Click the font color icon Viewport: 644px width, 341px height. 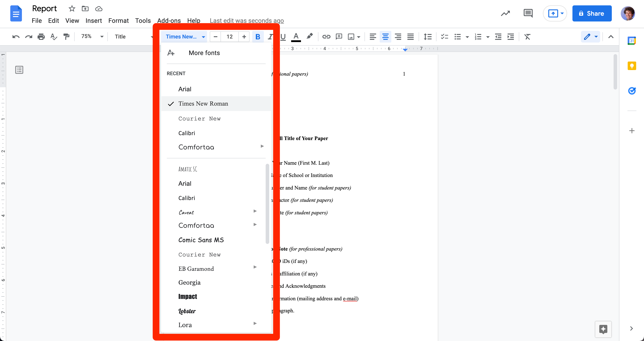[x=297, y=36]
